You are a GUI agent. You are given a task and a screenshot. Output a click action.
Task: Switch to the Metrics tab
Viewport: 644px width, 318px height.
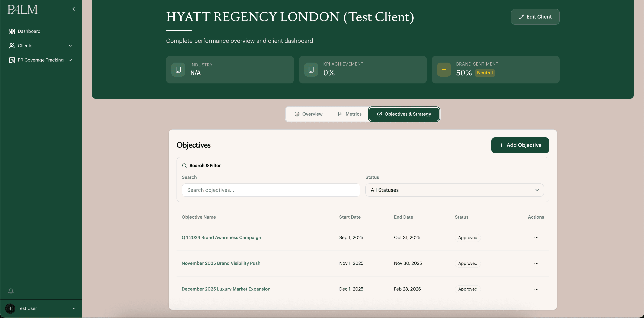pos(349,114)
